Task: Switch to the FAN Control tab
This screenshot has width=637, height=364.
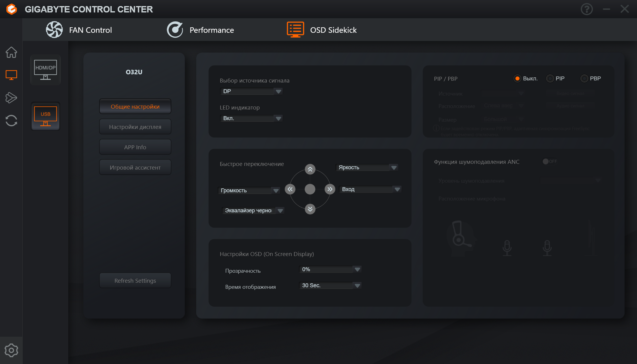Action: (79, 30)
